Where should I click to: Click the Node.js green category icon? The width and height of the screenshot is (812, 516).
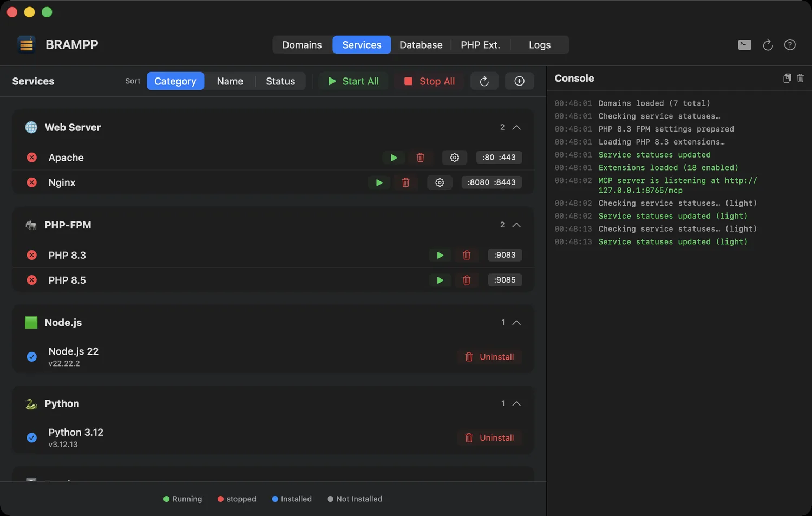click(x=31, y=322)
